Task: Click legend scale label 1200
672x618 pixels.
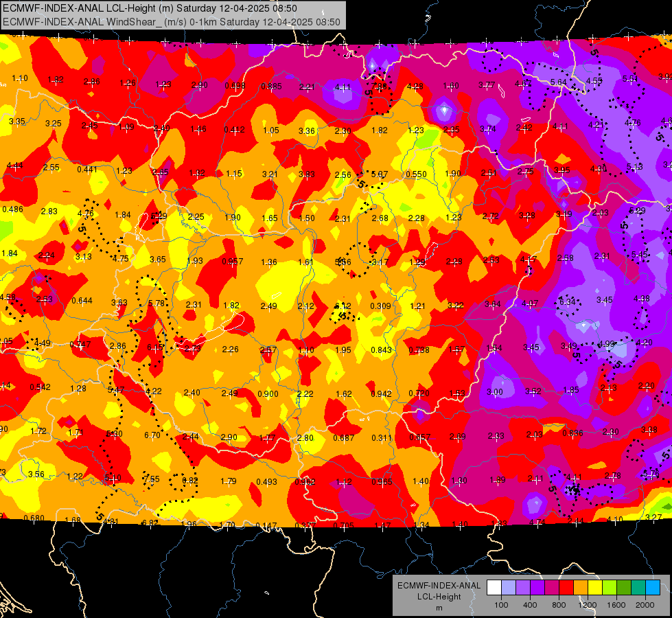Action: point(587,605)
